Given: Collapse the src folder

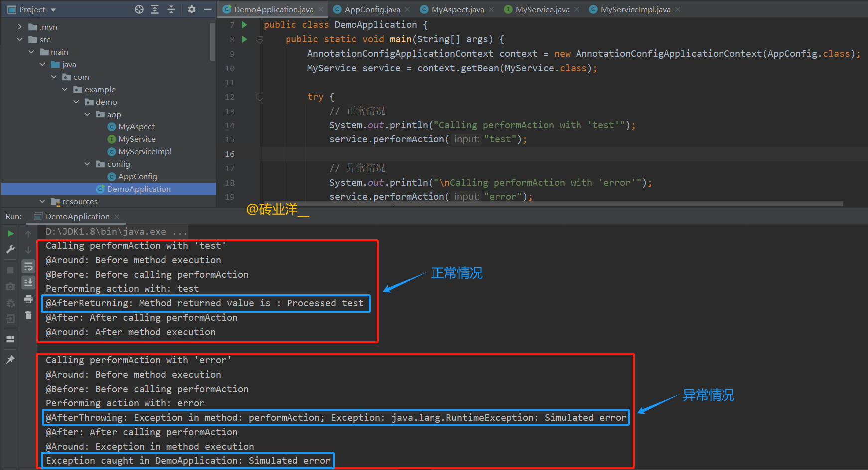Looking at the screenshot, I should coord(20,39).
